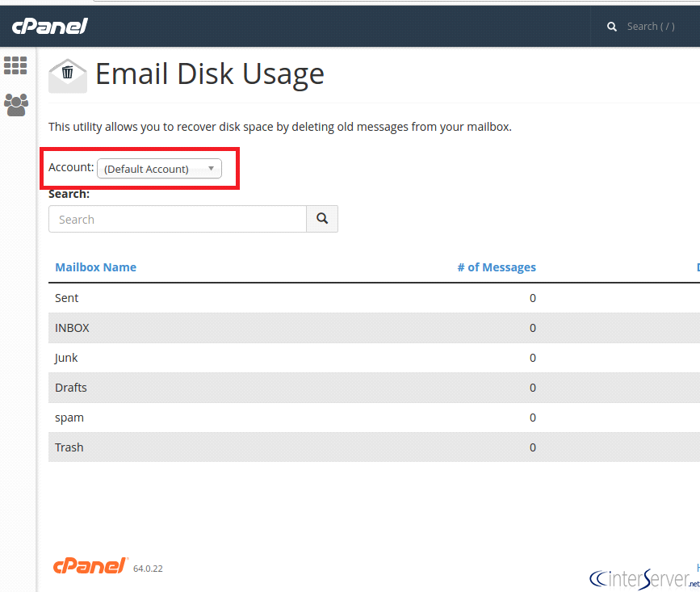Click the cPanel logo in the footer
This screenshot has height=592, width=700.
[90, 565]
